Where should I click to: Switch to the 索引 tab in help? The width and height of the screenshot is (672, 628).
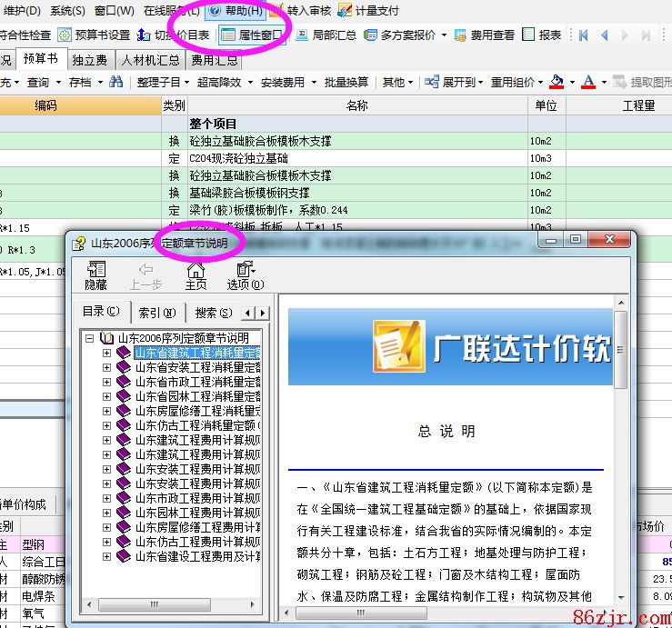[x=157, y=312]
